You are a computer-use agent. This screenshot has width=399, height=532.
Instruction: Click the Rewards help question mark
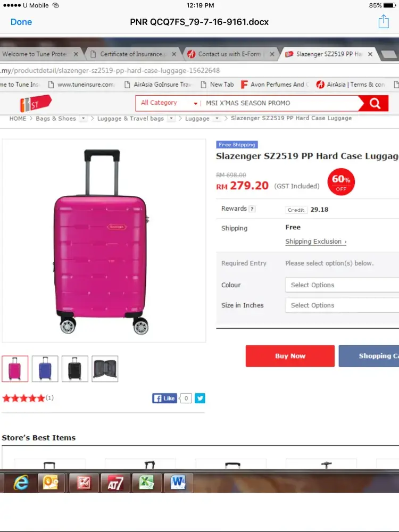coord(252,209)
